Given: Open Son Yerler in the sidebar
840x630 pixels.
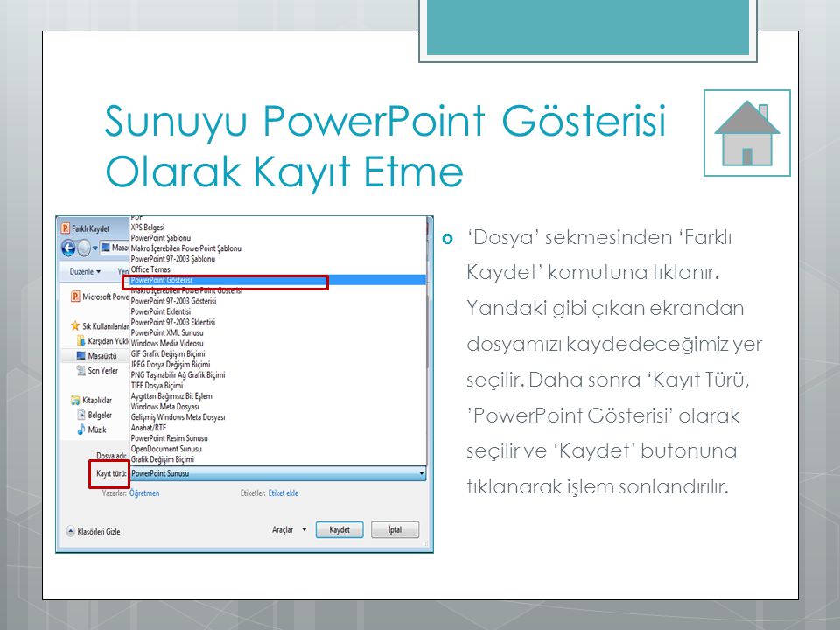Looking at the screenshot, I should click(97, 370).
